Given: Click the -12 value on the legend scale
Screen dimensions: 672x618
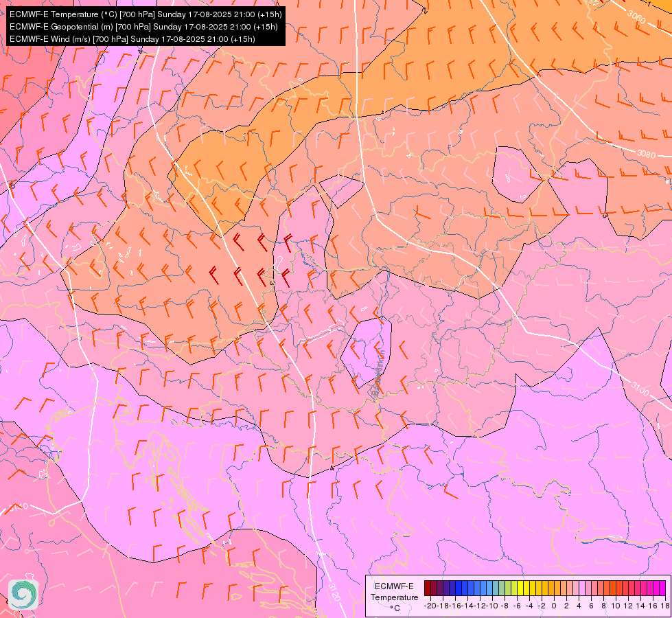Looking at the screenshot, I should (480, 606).
